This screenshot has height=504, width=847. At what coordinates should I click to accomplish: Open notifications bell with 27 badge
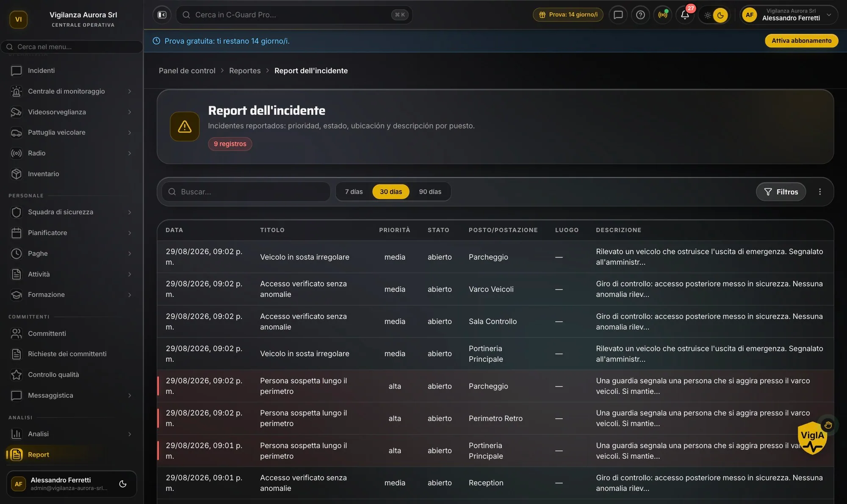pyautogui.click(x=685, y=15)
